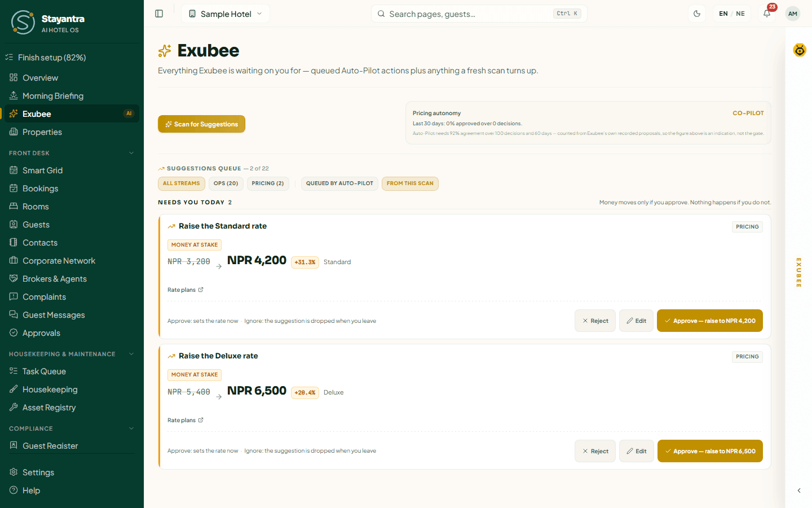
Task: Open Smart Grid
Action: pyautogui.click(x=72, y=170)
